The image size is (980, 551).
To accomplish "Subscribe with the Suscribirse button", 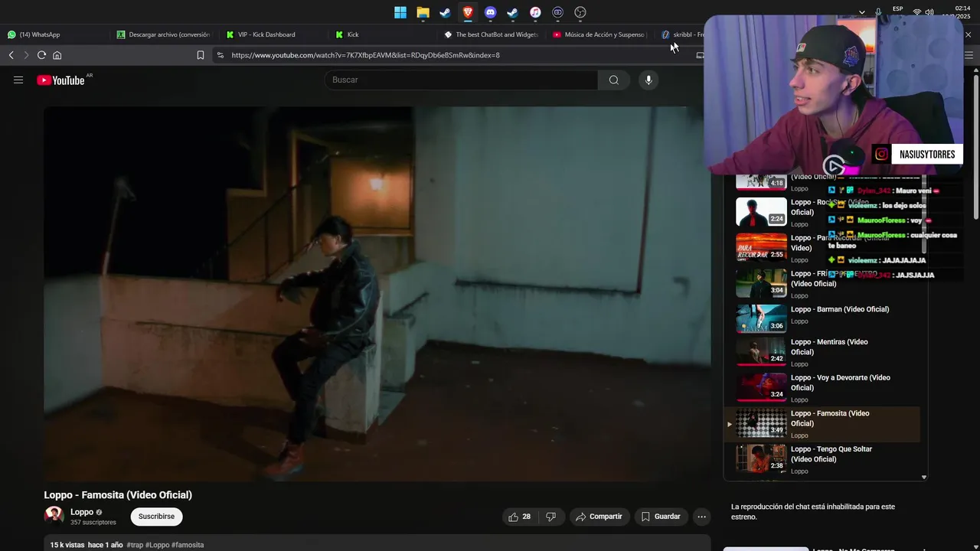I will (x=156, y=517).
